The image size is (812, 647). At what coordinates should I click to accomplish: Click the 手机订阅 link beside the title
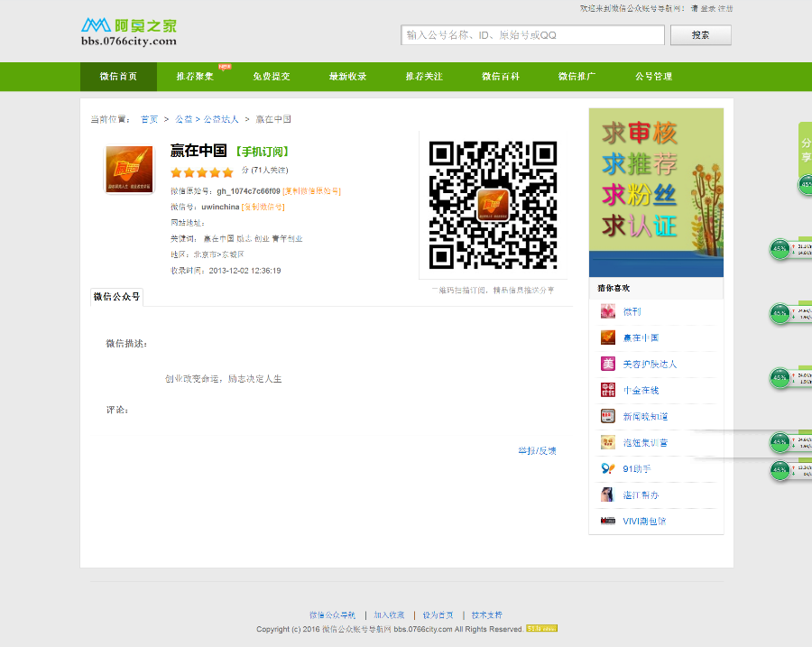point(262,152)
